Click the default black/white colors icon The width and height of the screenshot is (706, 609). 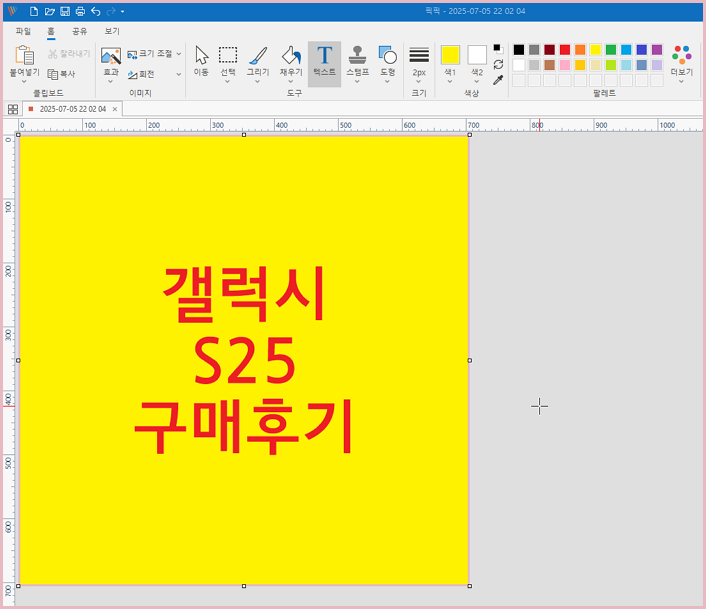click(498, 48)
